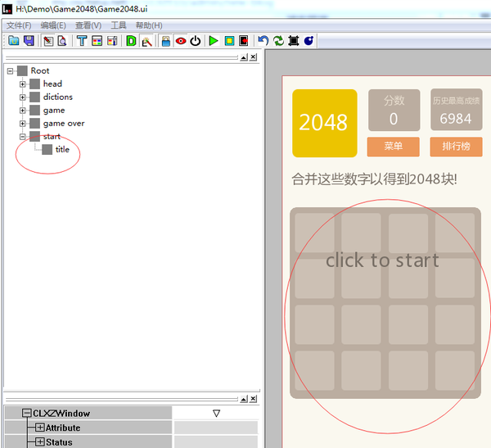The height and width of the screenshot is (448, 491).
Task: Click the black box red arrow icon
Action: [x=243, y=41]
